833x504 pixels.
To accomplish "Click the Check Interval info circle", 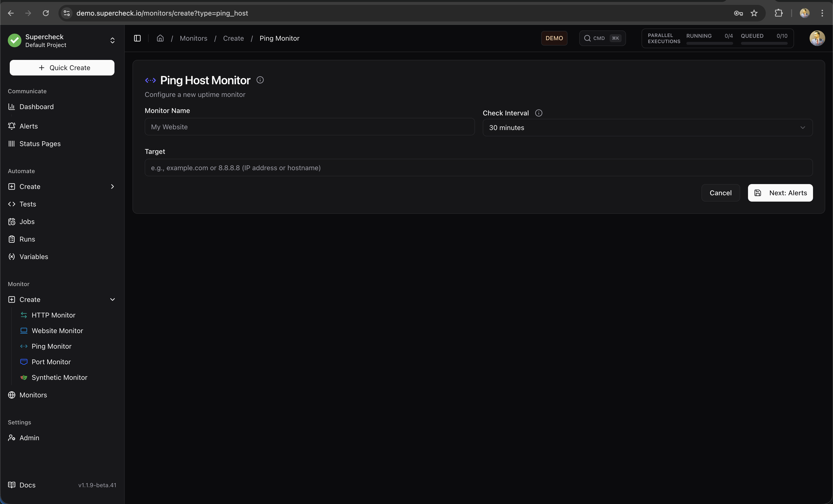I will (539, 113).
